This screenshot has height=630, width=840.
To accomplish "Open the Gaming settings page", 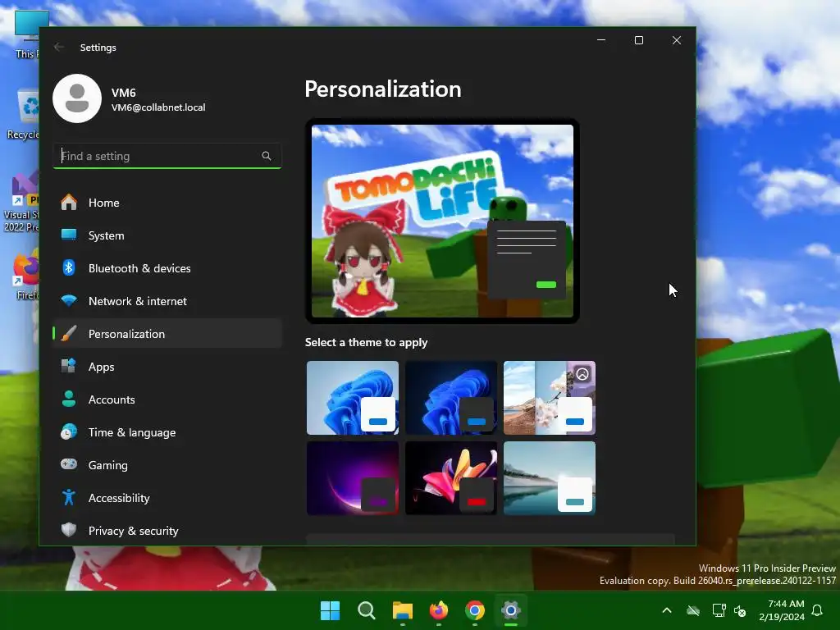I will (x=167, y=465).
